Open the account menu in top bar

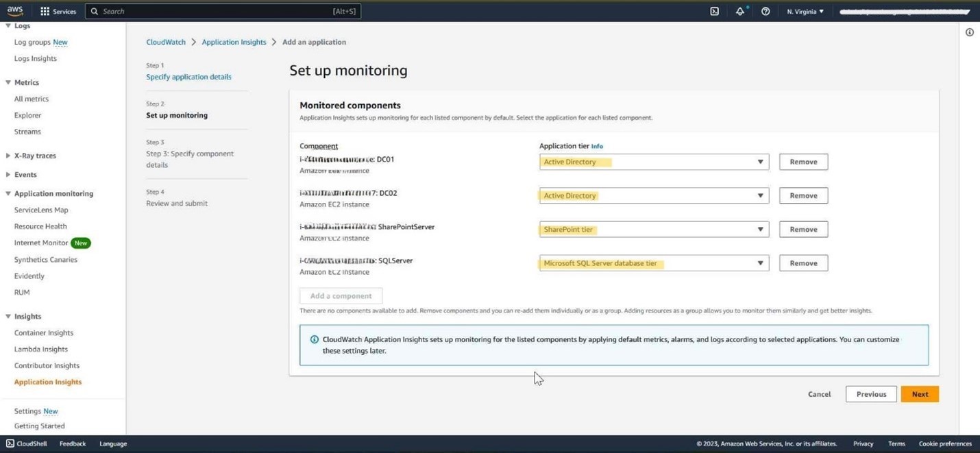[905, 12]
